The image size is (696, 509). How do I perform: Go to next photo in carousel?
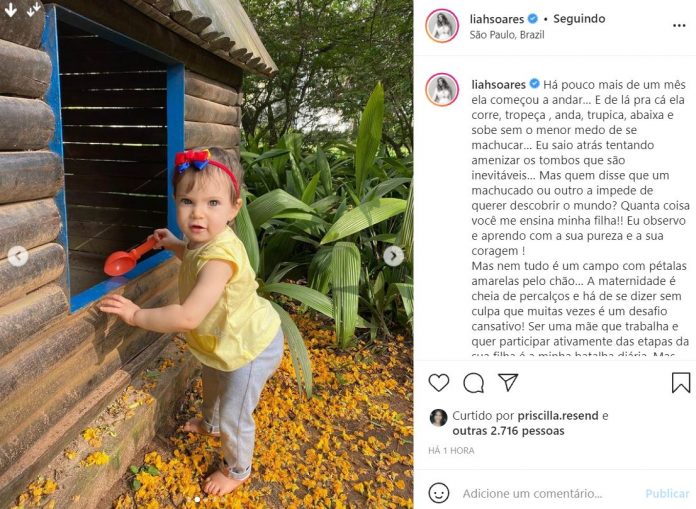tap(393, 256)
